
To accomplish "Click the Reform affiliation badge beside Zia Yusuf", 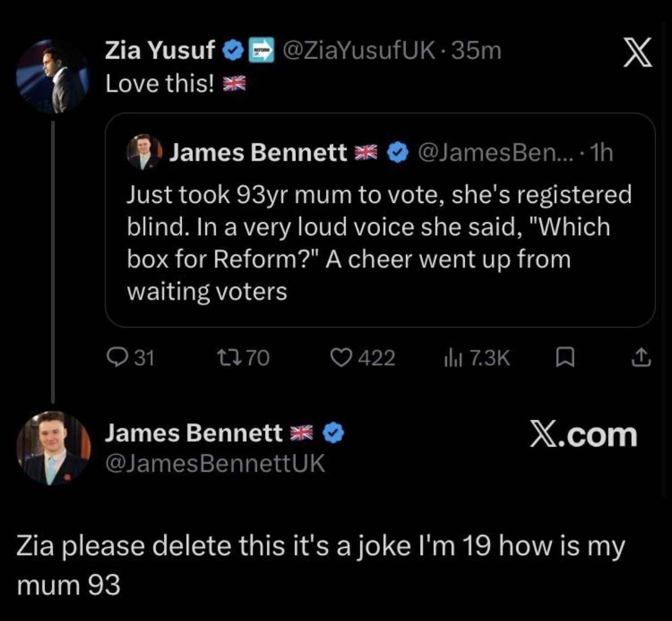I will click(x=262, y=51).
